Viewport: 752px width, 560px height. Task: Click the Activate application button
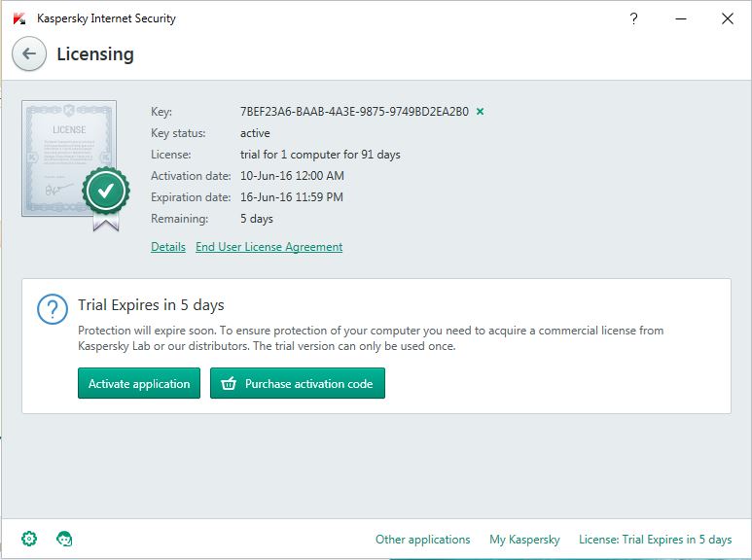pos(139,383)
